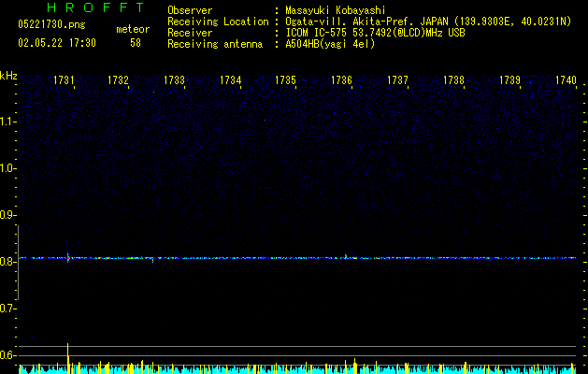Select the meteor count value 58
Screen dimensions: 588x374
click(136, 43)
